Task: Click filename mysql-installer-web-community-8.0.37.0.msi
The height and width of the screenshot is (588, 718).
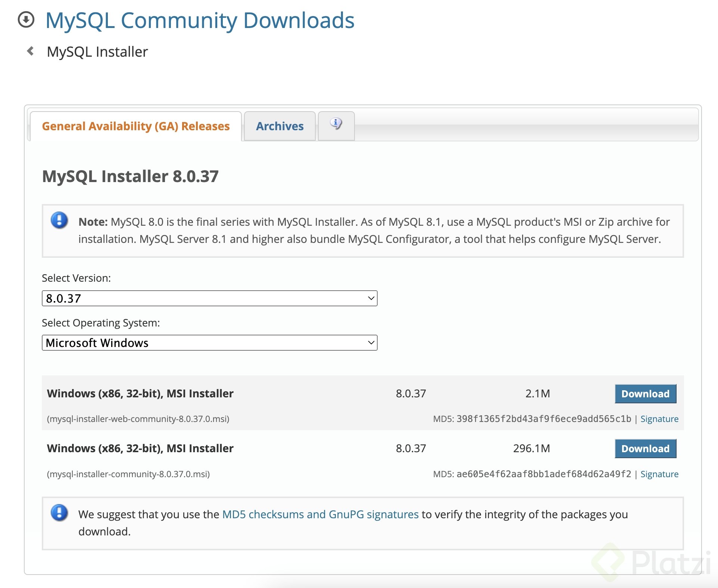Action: point(138,419)
